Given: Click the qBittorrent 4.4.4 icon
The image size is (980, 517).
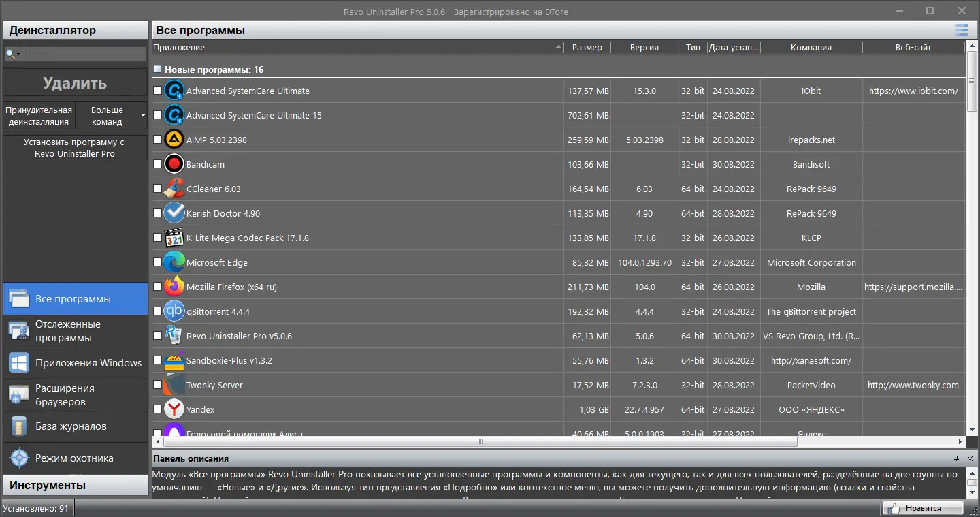Looking at the screenshot, I should (175, 311).
